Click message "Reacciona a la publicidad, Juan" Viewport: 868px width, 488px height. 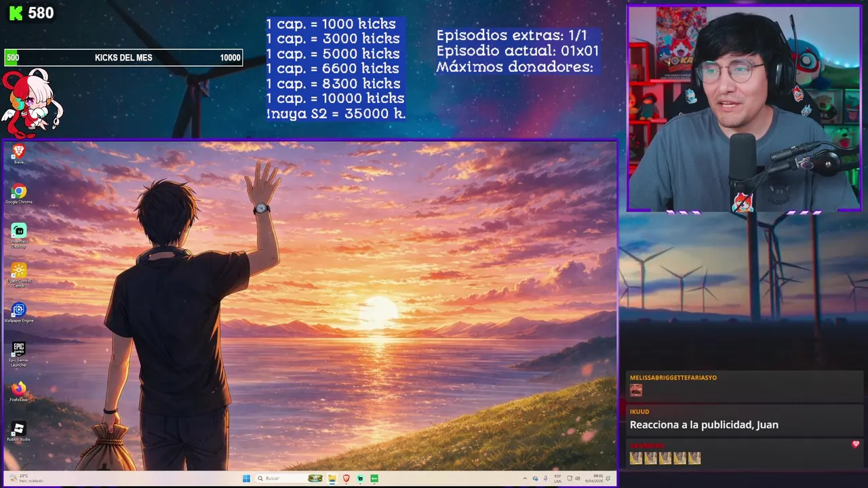point(704,425)
